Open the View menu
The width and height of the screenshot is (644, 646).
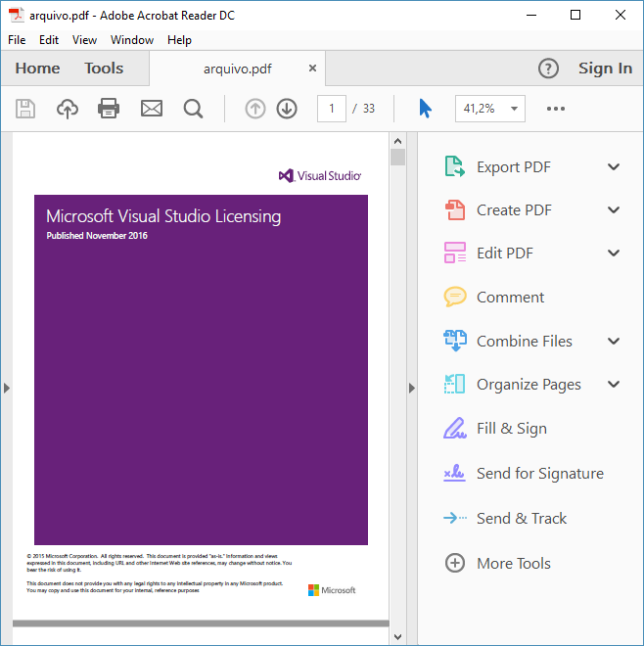click(84, 40)
